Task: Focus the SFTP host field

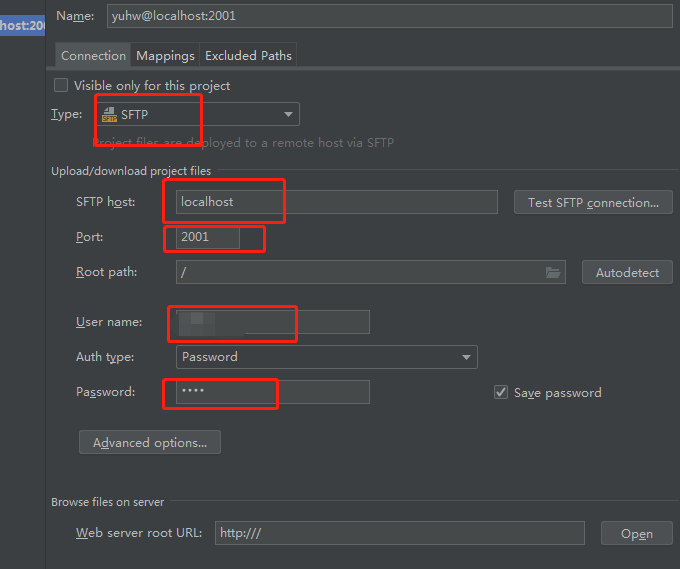Action: tap(336, 202)
